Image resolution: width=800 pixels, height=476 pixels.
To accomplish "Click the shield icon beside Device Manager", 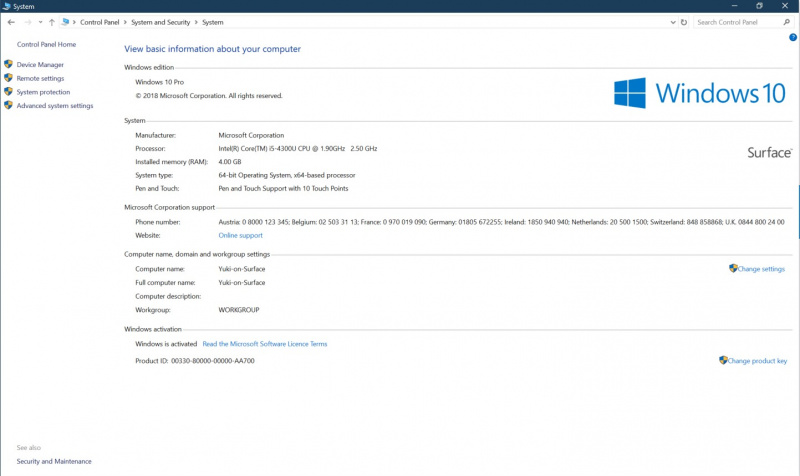I will 8,64.
